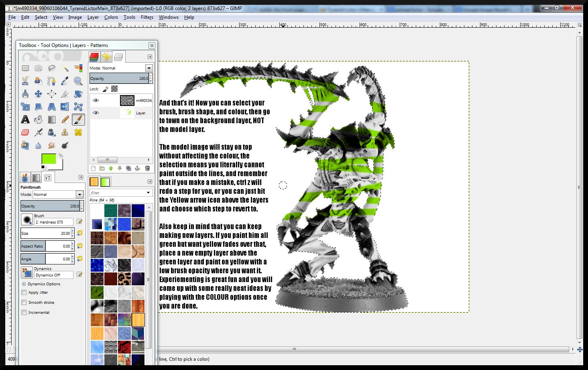Screen dimensions: 588x370
Task: Open the File menu
Action: tap(12, 17)
